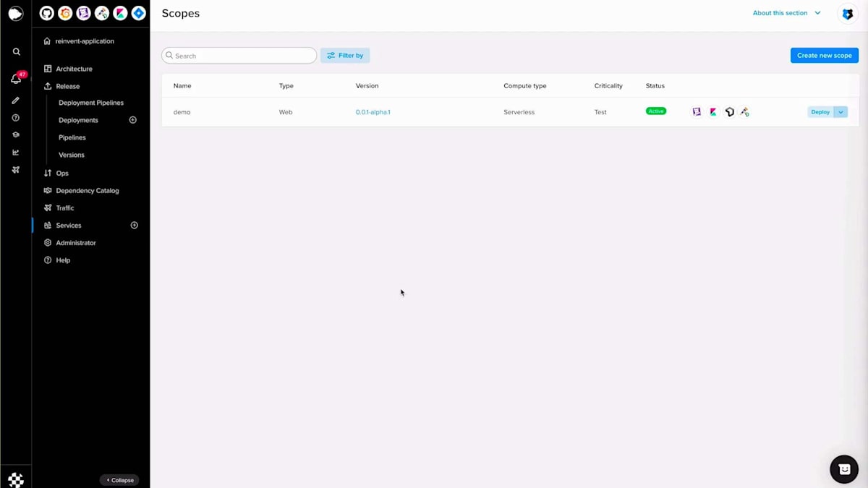Add a new service with the plus icon
Screen dimensions: 868x488
coord(134,226)
